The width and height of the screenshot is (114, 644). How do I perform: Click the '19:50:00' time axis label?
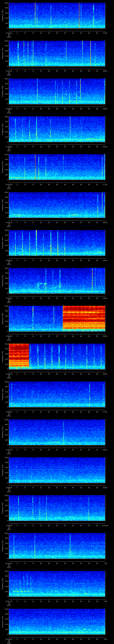click(x=9, y=184)
